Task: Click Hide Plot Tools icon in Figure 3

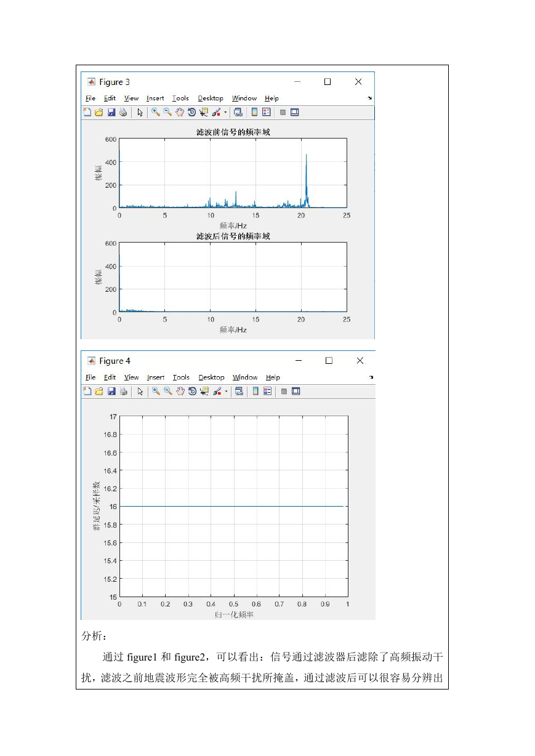Action: tap(283, 112)
